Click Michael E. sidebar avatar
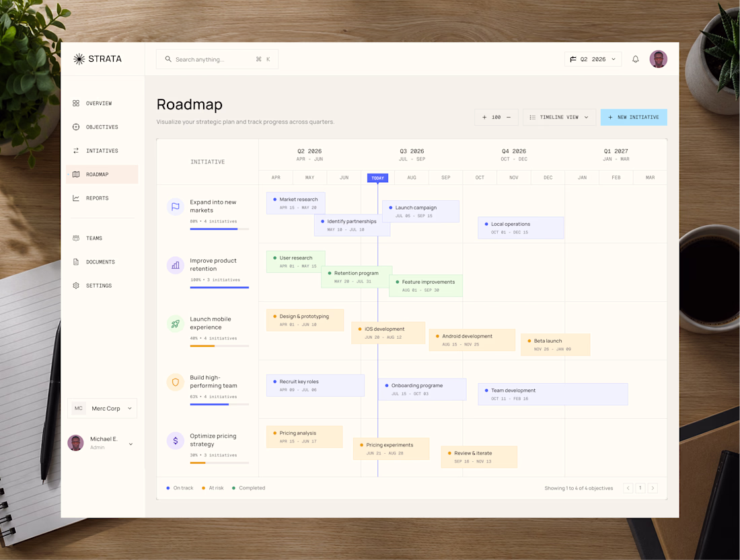This screenshot has height=560, width=740. [x=75, y=443]
